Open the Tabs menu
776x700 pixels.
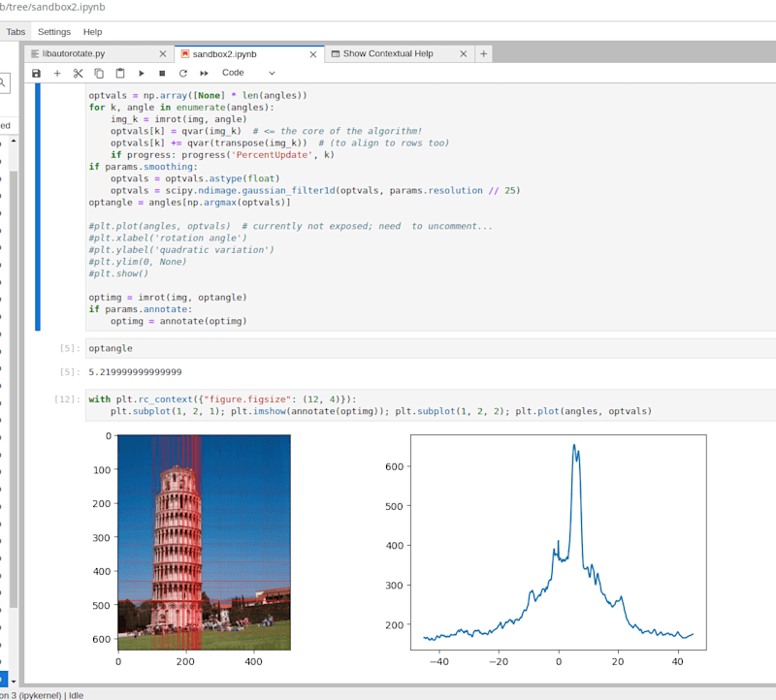[x=16, y=32]
